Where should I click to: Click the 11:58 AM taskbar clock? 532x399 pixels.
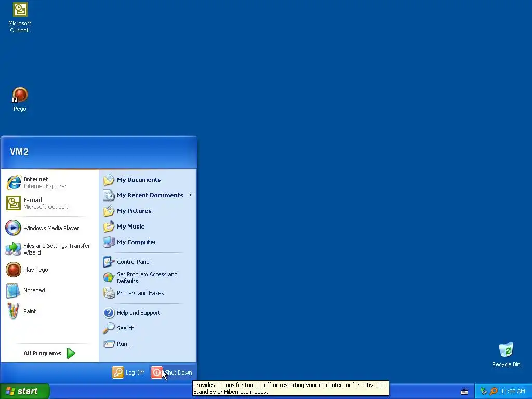click(x=513, y=391)
